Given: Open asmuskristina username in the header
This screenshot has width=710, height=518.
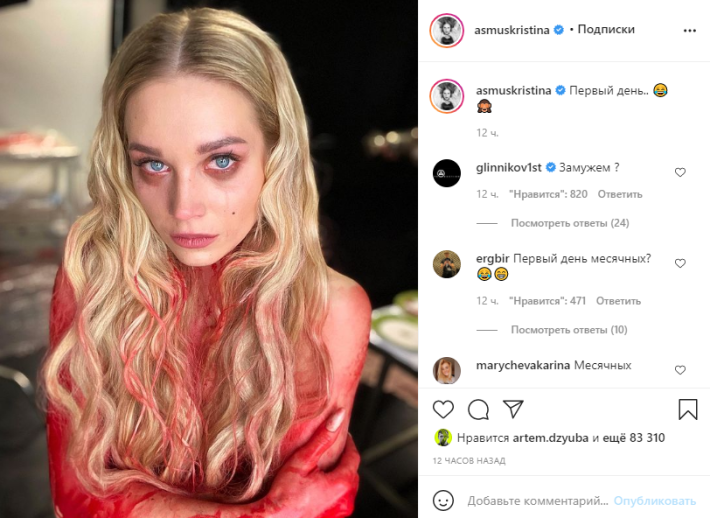Looking at the screenshot, I should (512, 30).
